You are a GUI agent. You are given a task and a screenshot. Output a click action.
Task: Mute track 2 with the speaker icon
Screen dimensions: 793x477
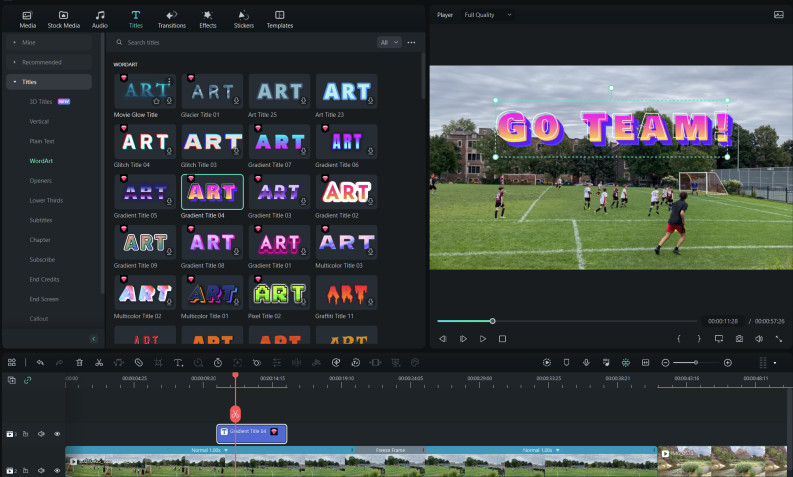pyautogui.click(x=41, y=470)
